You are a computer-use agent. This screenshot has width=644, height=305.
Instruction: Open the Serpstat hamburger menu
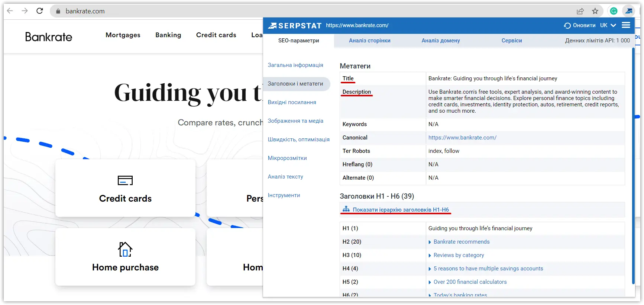626,25
